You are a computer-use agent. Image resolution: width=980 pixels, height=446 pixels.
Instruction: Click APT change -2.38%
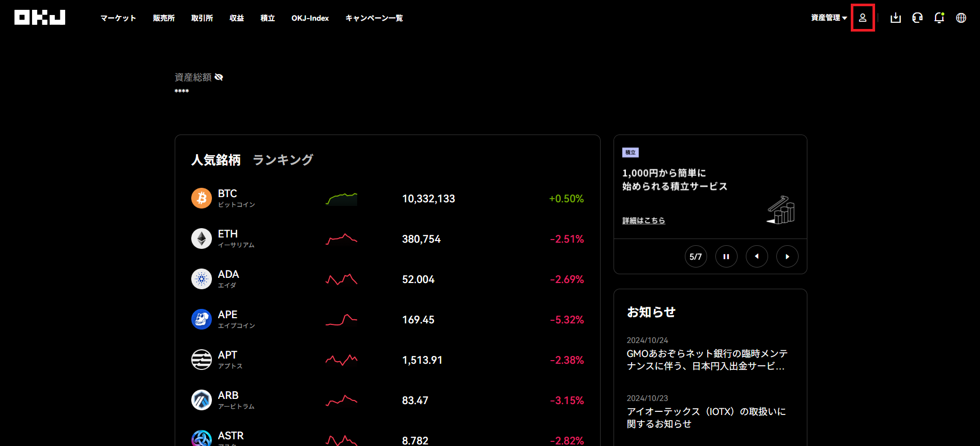[566, 360]
